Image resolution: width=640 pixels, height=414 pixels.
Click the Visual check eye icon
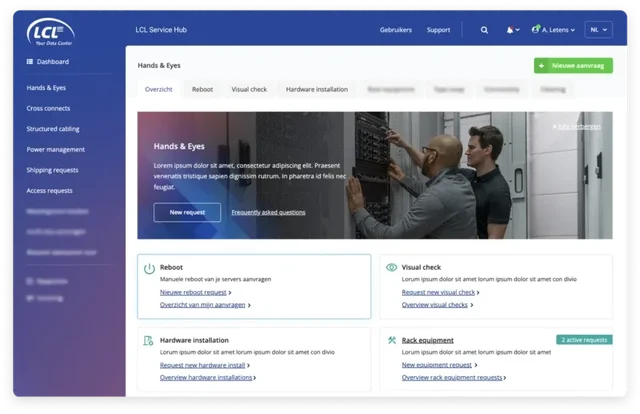point(391,268)
